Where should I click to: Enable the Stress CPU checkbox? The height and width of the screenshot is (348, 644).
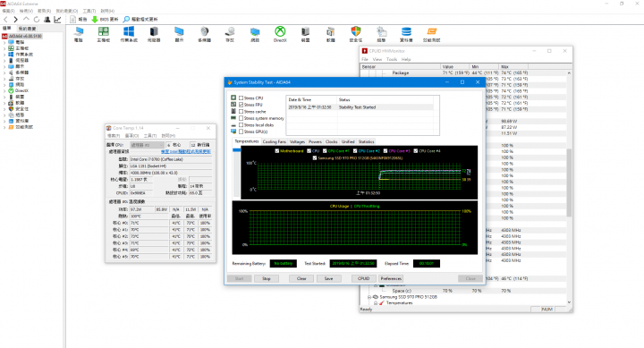tap(241, 98)
